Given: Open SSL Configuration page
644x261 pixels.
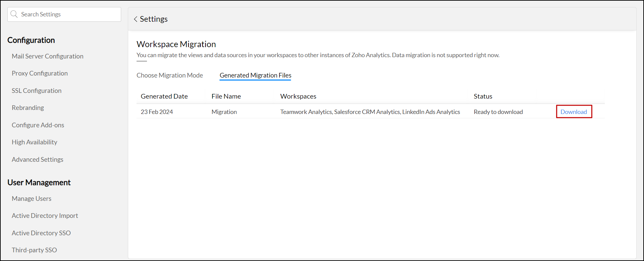Looking at the screenshot, I should (x=36, y=91).
